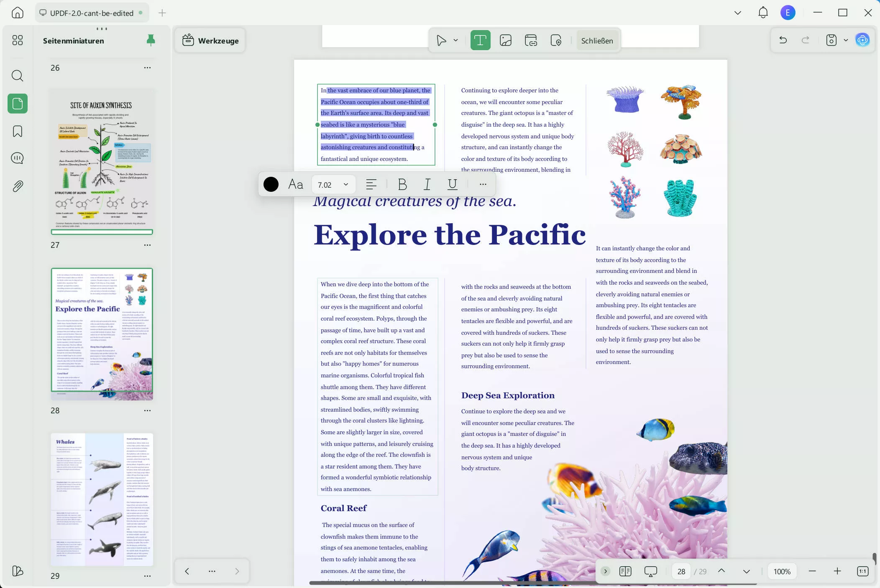Select the image edit tool
Image resolution: width=880 pixels, height=588 pixels.
506,41
